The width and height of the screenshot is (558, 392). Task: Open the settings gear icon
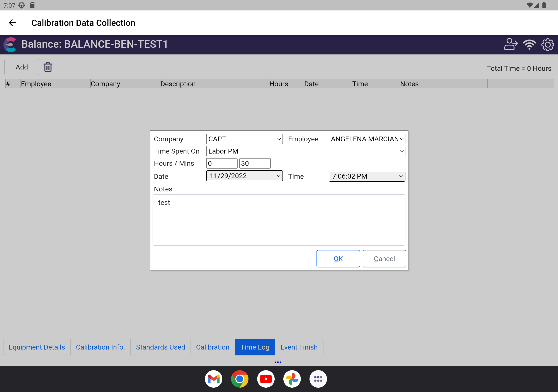(x=548, y=44)
